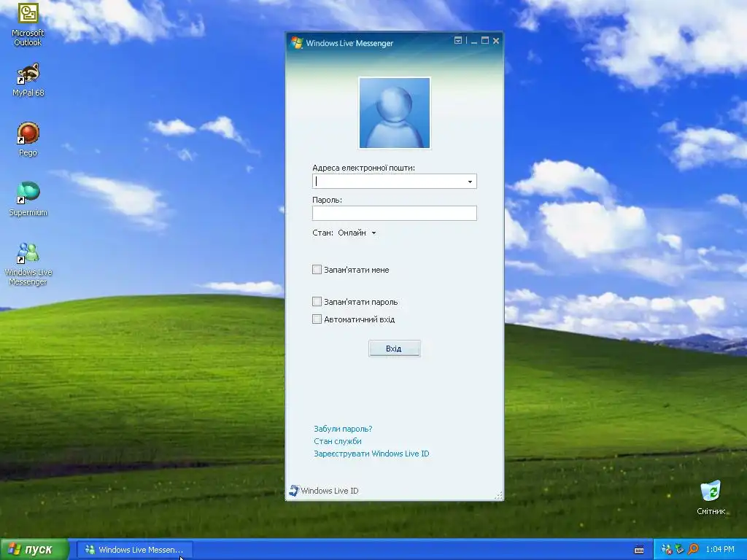The image size is (747, 560).
Task: Select the Pego desktop shortcut
Action: point(28,139)
